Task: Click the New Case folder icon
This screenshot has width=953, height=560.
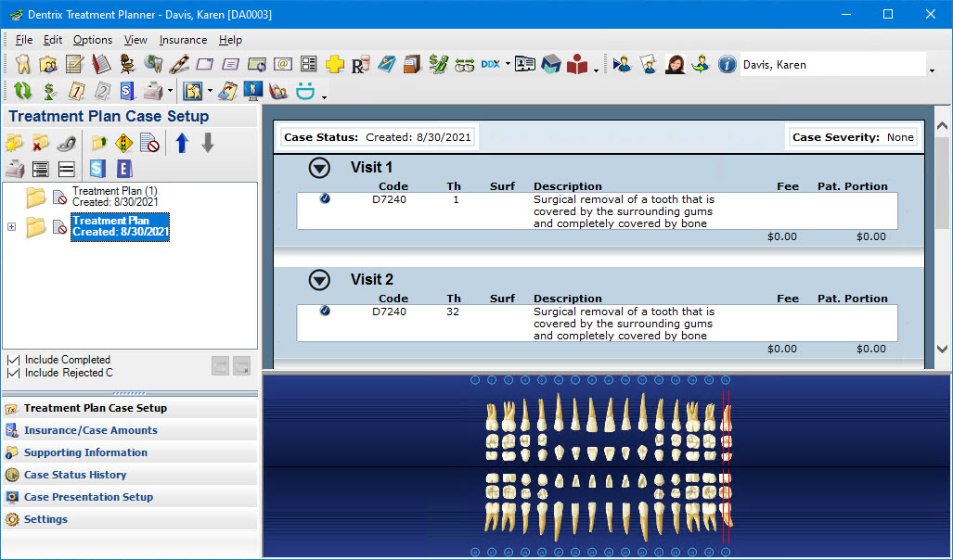Action: click(x=15, y=143)
